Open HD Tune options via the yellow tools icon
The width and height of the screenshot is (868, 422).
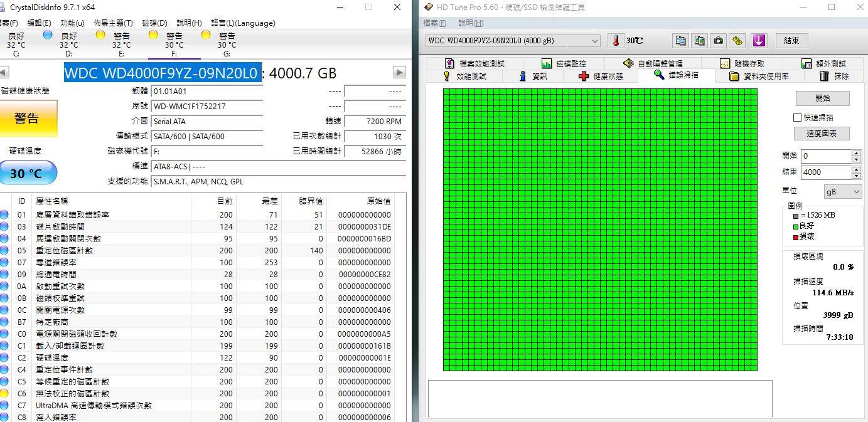[x=737, y=41]
